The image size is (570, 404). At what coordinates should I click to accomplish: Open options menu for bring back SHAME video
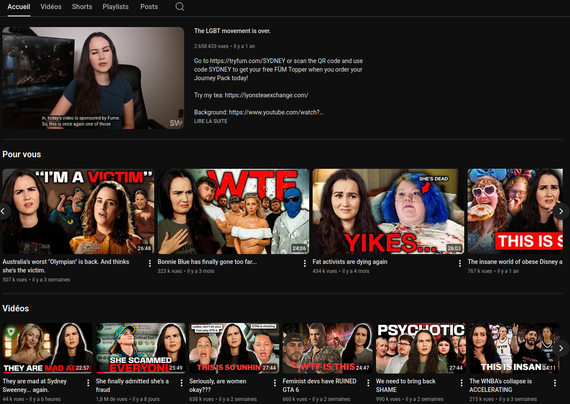point(462,383)
